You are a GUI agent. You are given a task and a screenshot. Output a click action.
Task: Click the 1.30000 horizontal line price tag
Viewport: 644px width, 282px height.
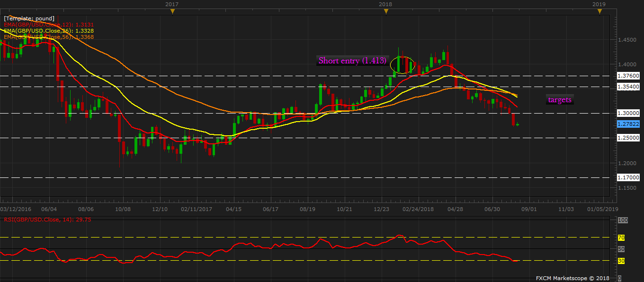(x=628, y=114)
